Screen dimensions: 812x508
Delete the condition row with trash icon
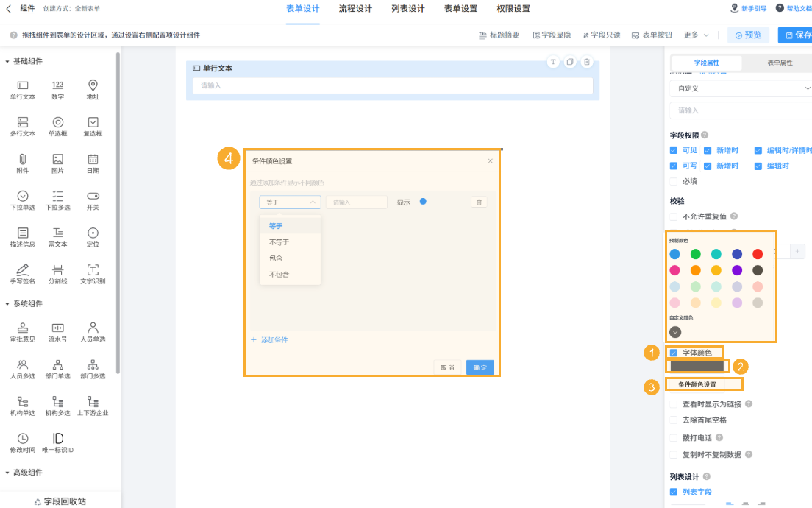tap(479, 202)
